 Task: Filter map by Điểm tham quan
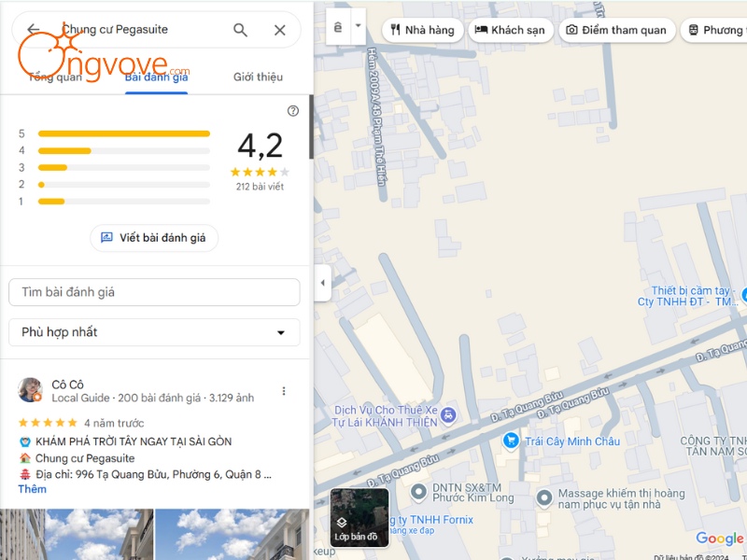pos(617,30)
